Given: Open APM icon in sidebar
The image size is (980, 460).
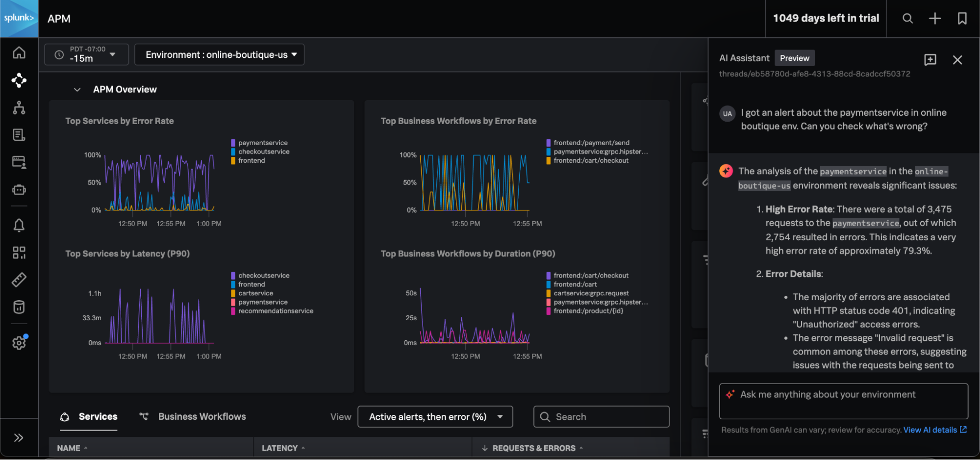Looking at the screenshot, I should pos(19,80).
